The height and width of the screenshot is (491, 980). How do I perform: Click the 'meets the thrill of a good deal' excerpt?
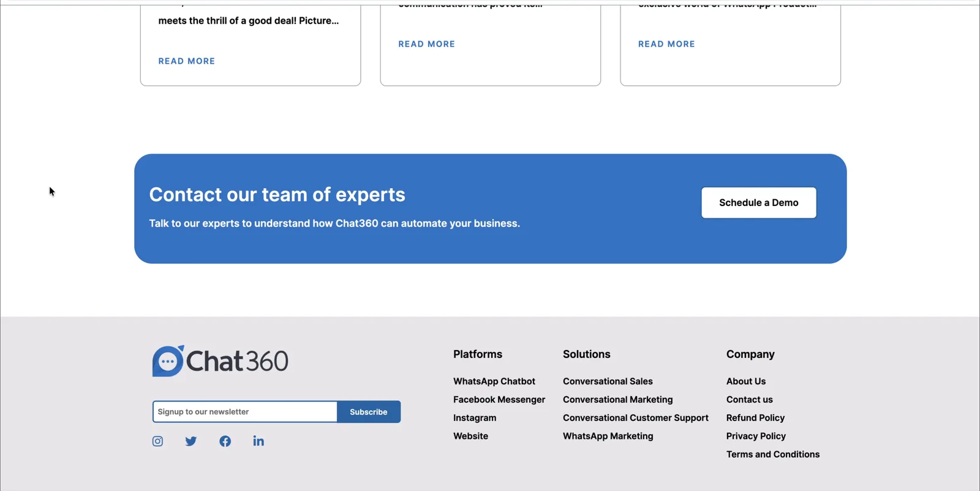(x=249, y=21)
